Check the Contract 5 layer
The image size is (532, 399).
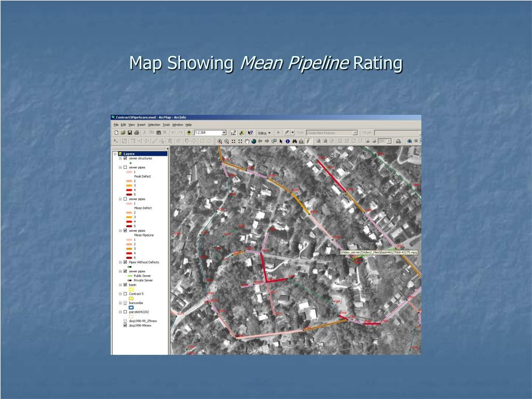(125, 294)
